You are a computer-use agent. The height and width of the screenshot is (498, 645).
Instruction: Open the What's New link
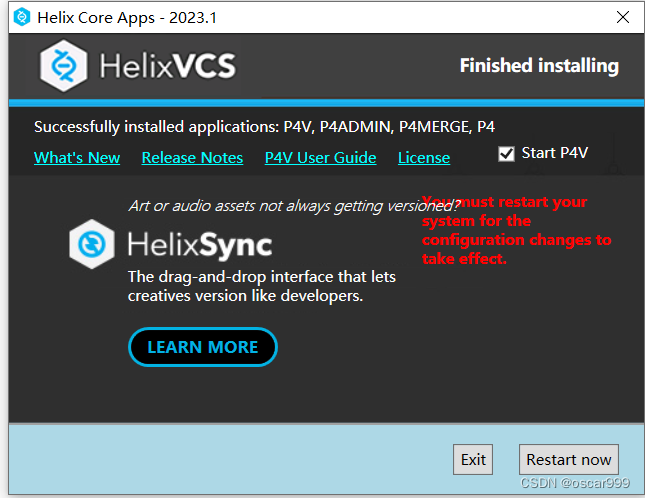point(77,158)
